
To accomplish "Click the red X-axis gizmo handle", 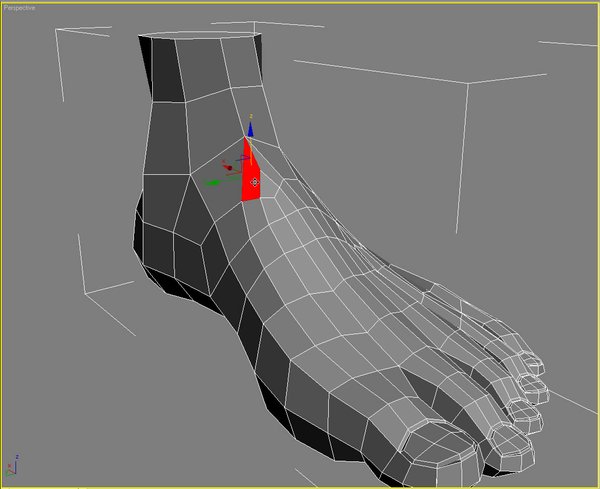I will tap(231, 167).
